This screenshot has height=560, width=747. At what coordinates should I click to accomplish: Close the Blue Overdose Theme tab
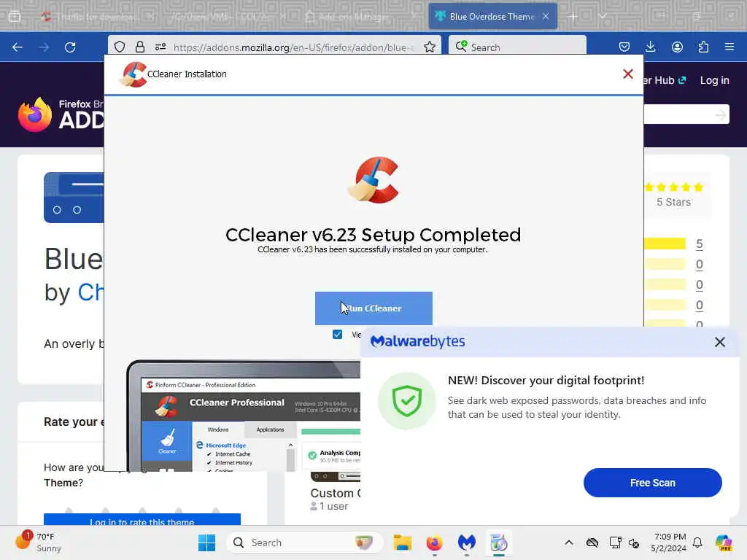click(546, 17)
